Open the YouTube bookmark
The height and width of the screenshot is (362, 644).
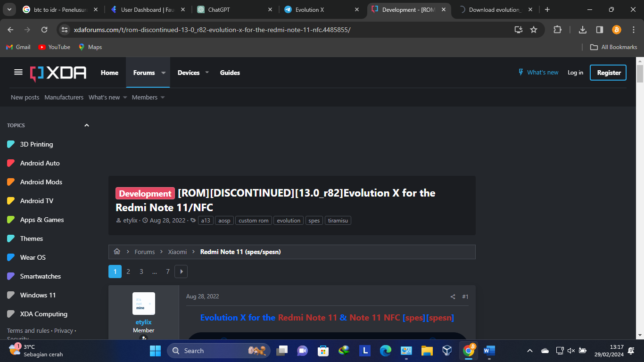pos(54,47)
